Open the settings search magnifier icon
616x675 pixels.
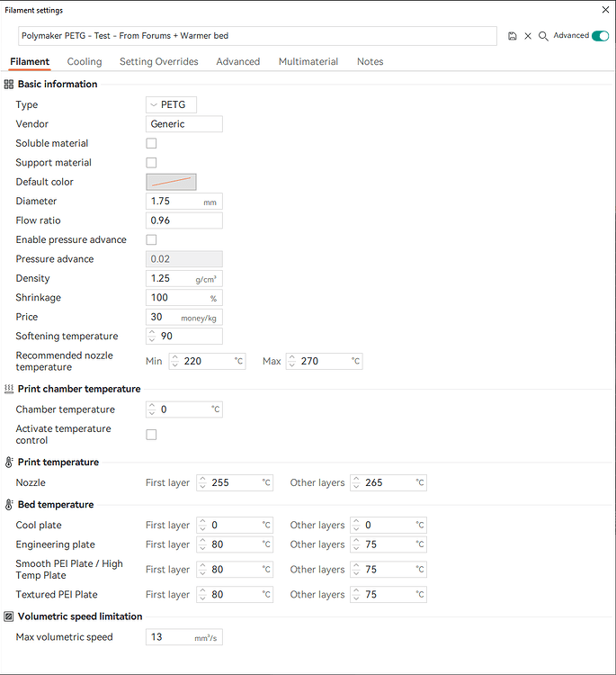[543, 36]
